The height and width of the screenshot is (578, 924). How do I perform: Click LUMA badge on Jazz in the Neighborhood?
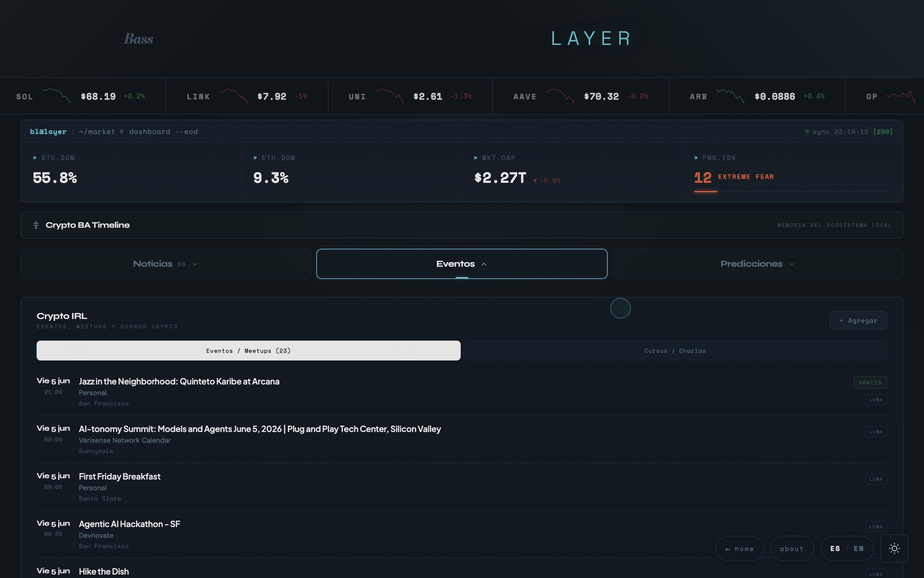pyautogui.click(x=876, y=399)
